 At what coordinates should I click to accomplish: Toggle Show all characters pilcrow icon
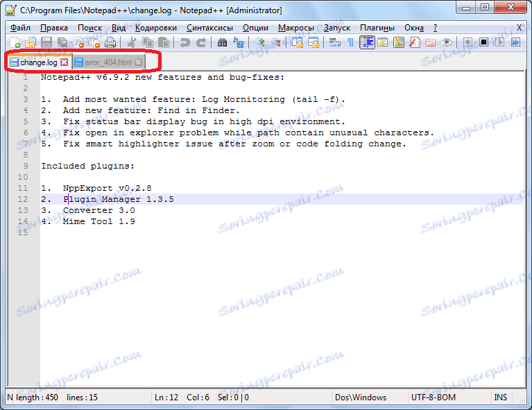tap(350, 43)
